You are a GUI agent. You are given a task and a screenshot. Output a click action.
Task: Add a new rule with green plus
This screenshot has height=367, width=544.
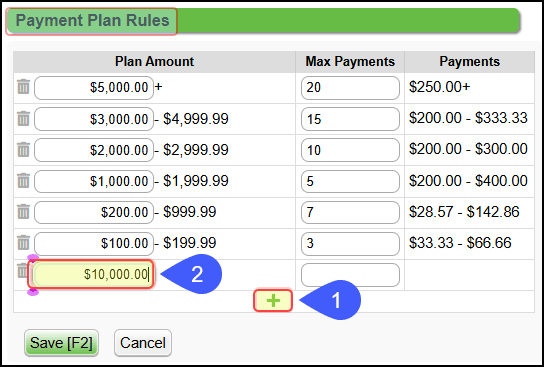point(273,300)
